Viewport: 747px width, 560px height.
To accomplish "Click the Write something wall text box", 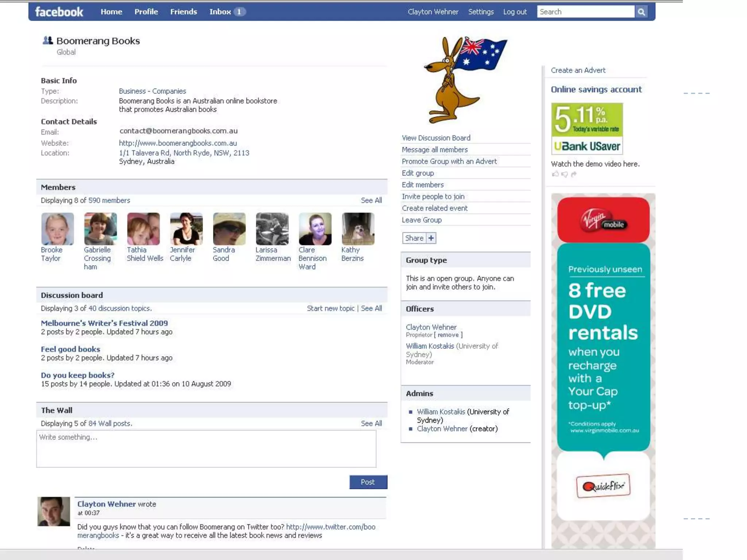I will (x=206, y=448).
